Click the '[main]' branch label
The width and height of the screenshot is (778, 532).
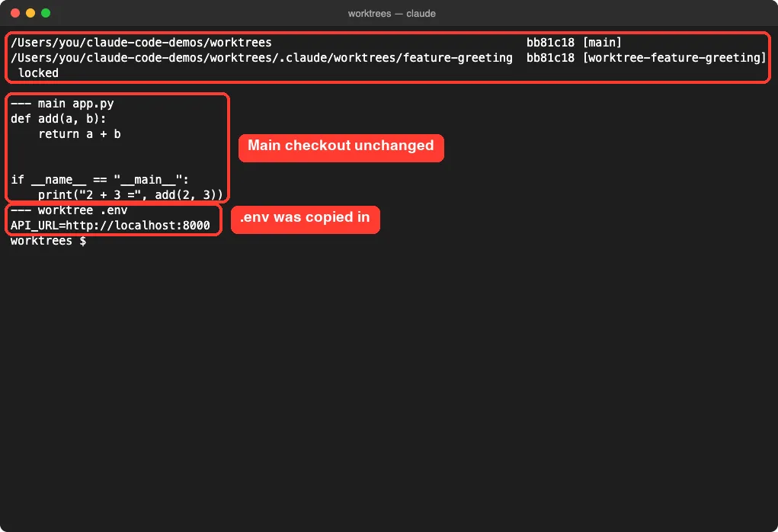click(602, 43)
